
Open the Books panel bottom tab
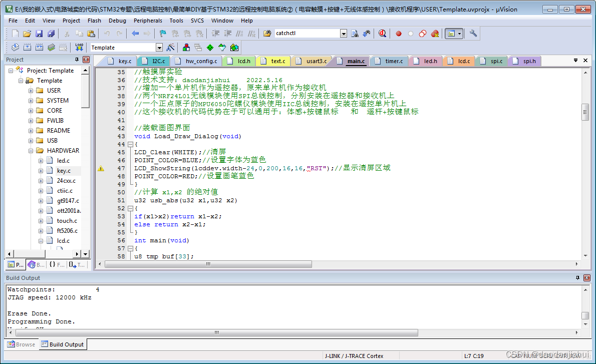pos(37,265)
